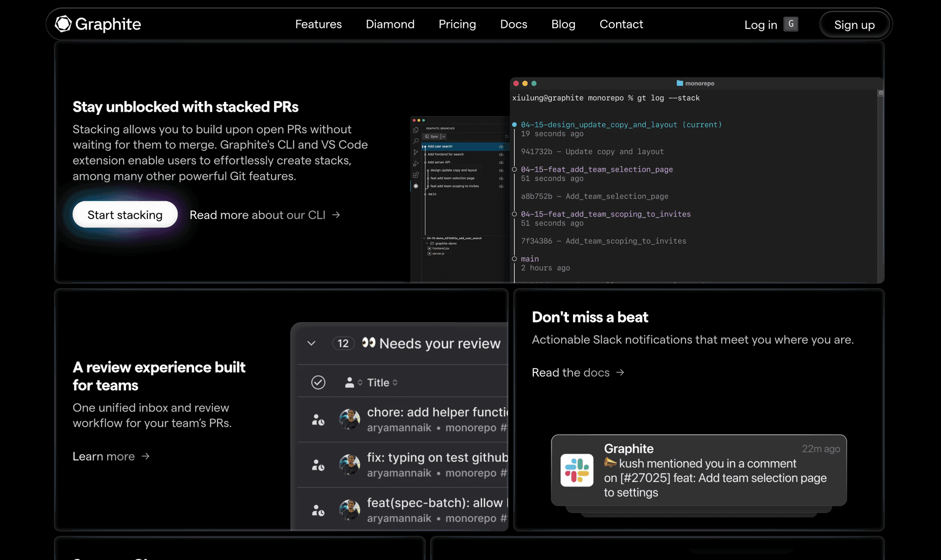Click the 04-15-feat_add_team_selection_page branch text
The height and width of the screenshot is (560, 941).
click(x=596, y=170)
